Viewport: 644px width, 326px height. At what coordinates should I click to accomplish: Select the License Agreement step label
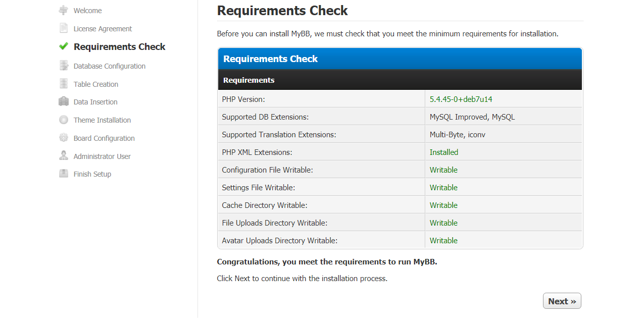103,29
